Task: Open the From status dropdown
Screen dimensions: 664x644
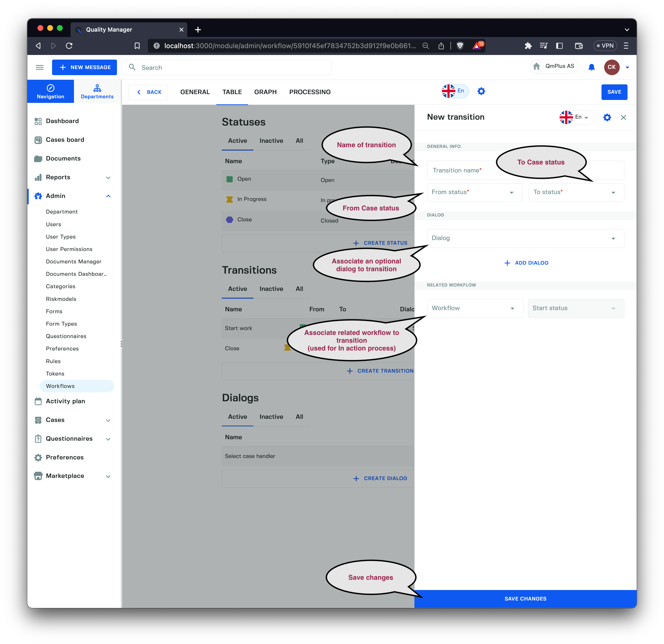Action: pos(474,192)
